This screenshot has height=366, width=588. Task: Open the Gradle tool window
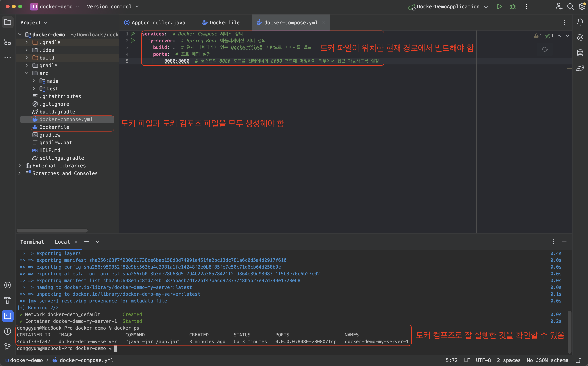[580, 68]
